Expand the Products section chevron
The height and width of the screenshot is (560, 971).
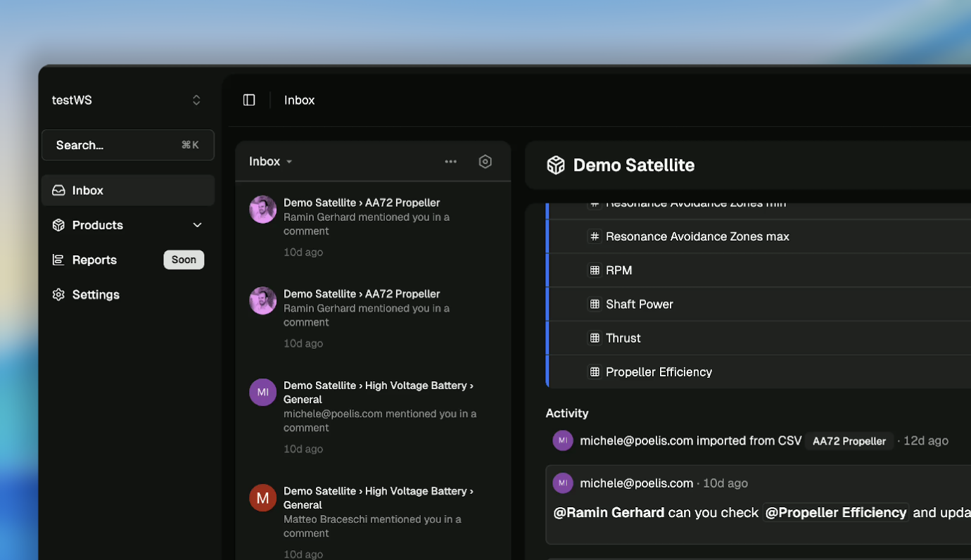197,225
